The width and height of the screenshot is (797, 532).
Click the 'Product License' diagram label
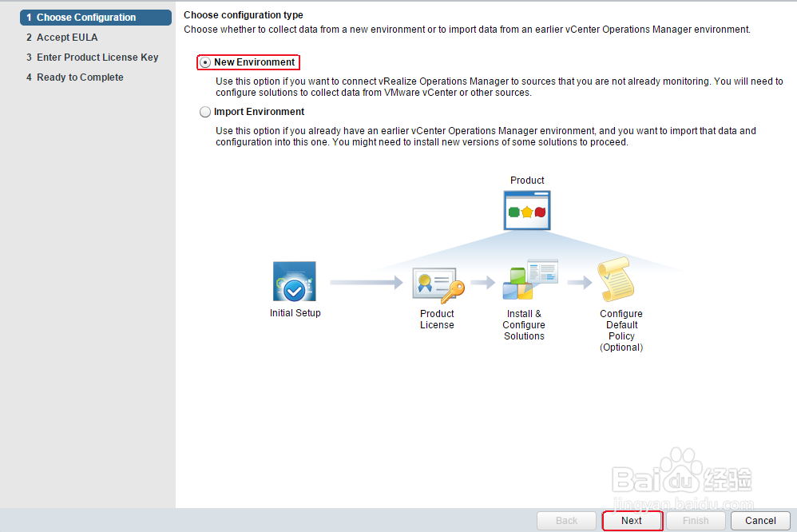pyautogui.click(x=437, y=320)
